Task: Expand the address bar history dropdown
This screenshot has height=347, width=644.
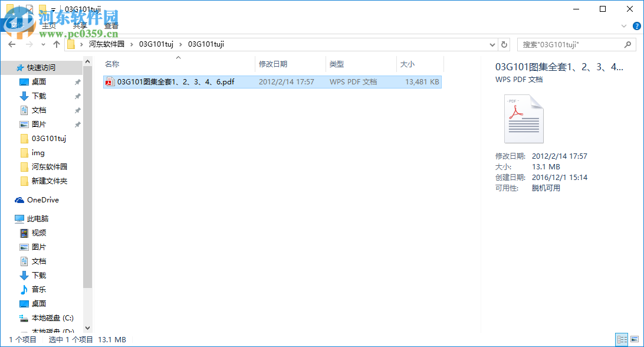Action: (492, 44)
